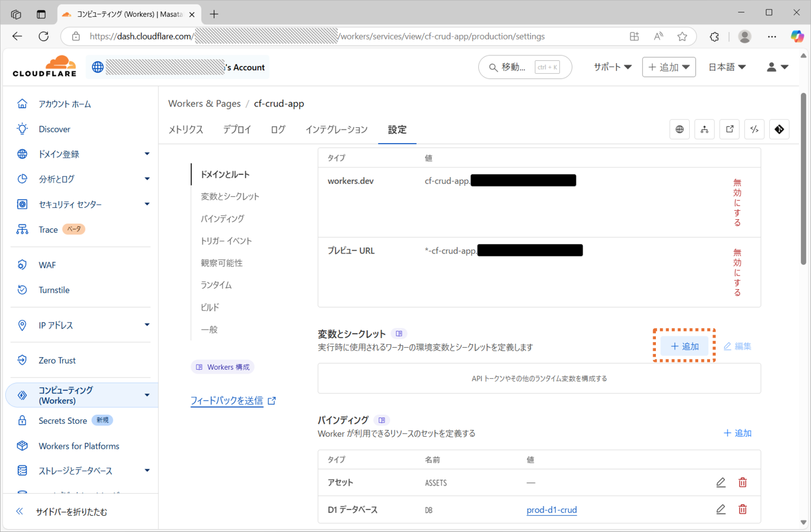Click the page vertical scrollbar thumb
Image resolution: width=811 pixels, height=532 pixels.
click(803, 179)
